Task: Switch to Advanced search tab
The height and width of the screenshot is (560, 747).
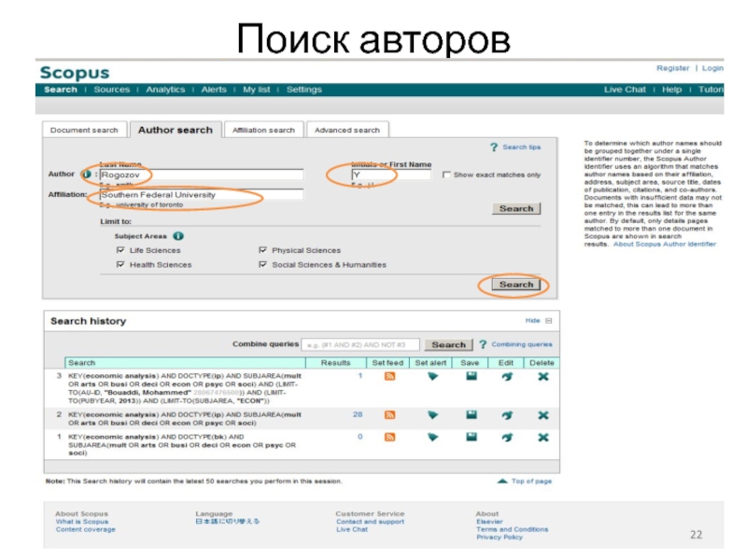Action: tap(347, 130)
